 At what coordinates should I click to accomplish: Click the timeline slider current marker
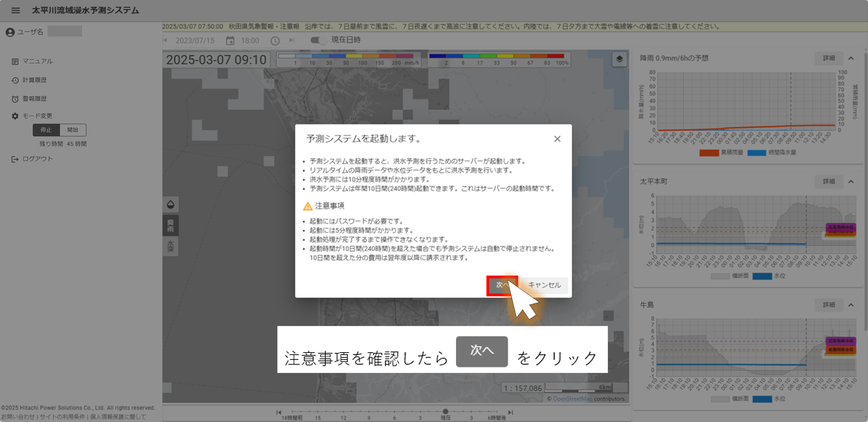click(446, 411)
